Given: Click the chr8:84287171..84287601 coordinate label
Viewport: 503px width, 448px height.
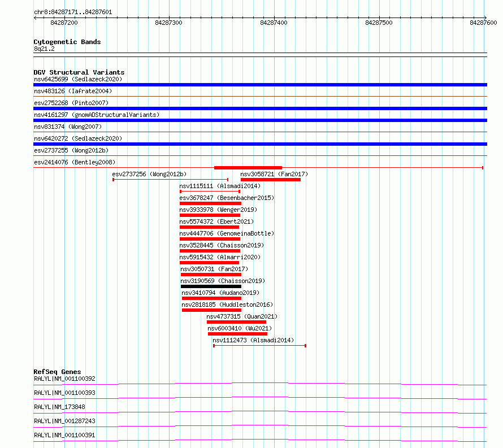Looking at the screenshot, I should point(73,12).
